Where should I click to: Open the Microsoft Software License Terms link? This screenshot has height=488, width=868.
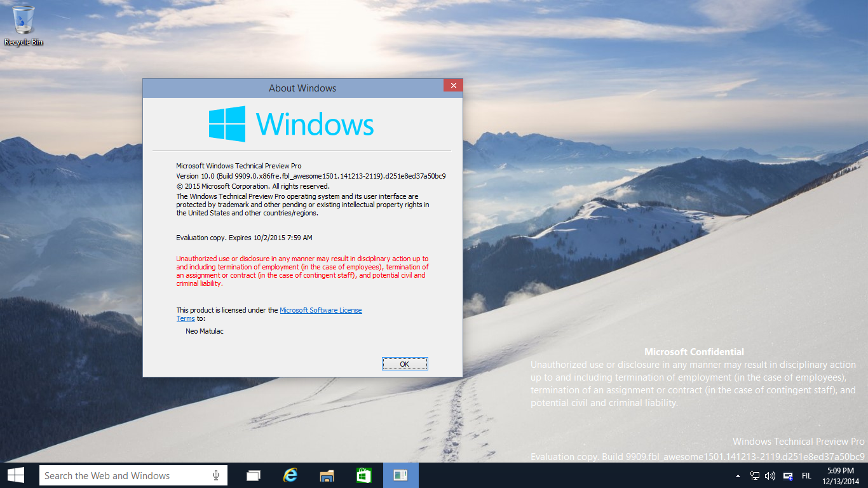click(x=320, y=309)
